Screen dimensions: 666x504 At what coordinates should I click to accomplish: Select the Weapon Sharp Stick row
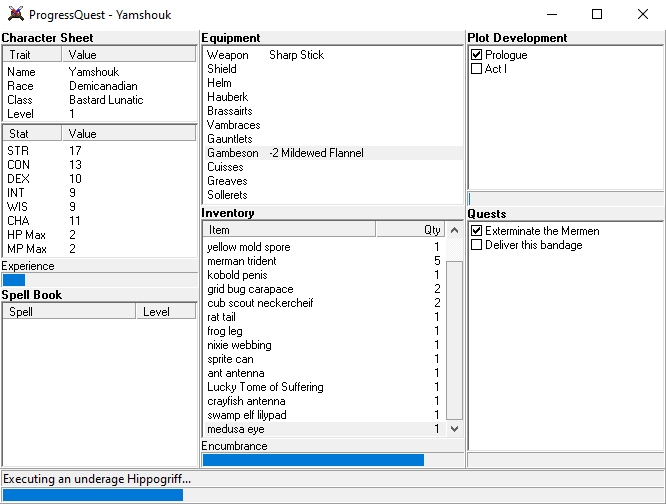(333, 55)
